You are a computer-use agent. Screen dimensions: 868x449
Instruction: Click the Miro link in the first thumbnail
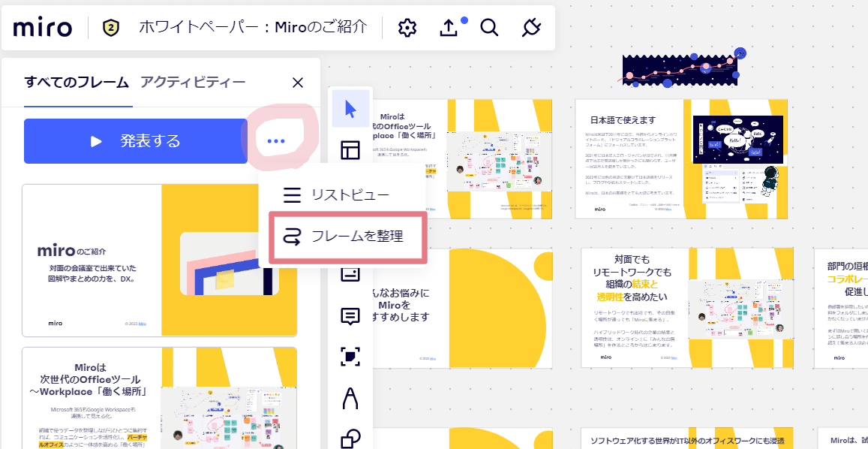(x=143, y=323)
